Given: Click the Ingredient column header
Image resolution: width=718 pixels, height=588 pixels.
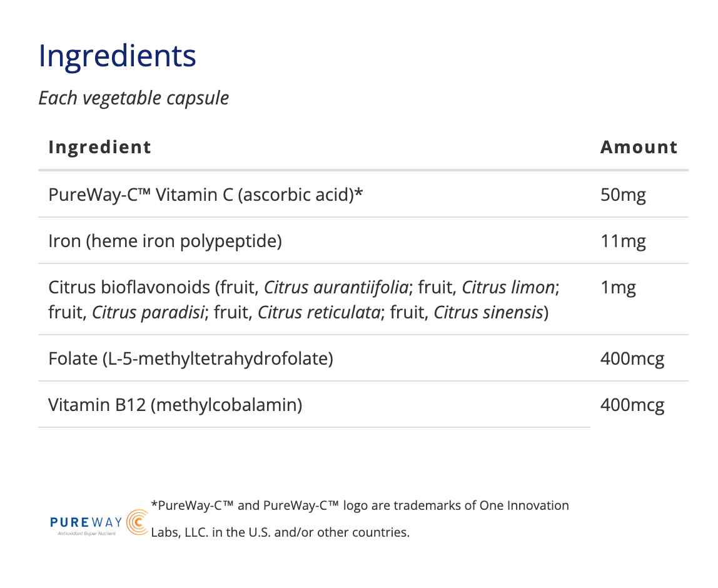Looking at the screenshot, I should coord(100,147).
